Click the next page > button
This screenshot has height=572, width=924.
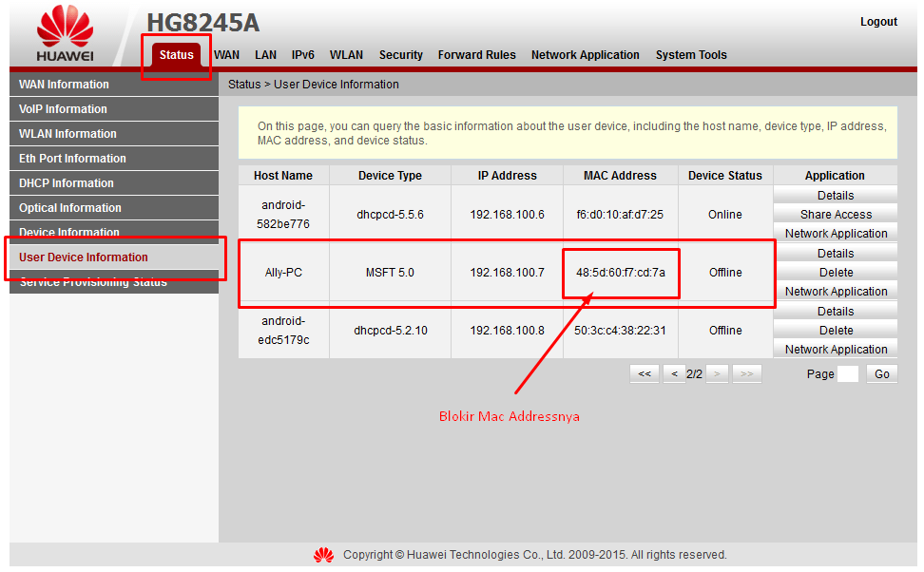tap(717, 373)
